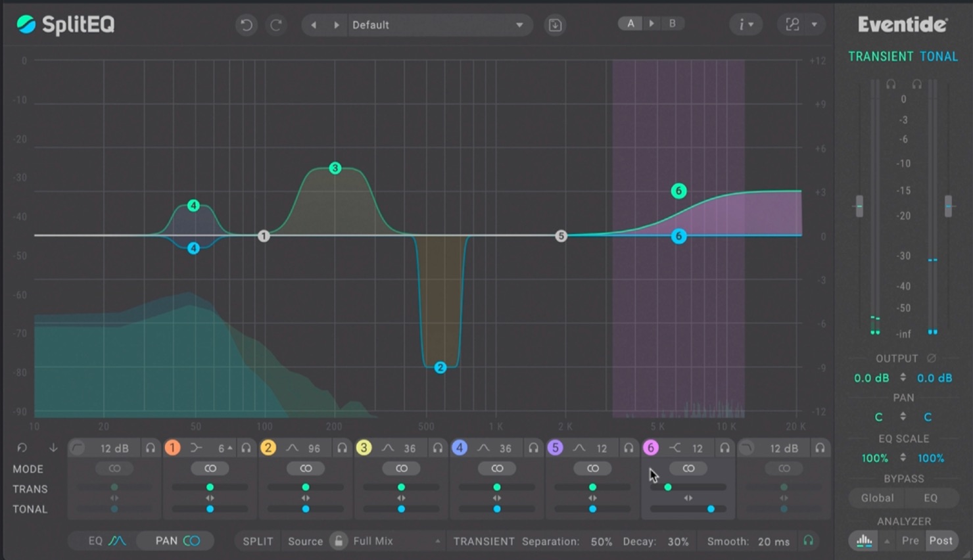Select Pre analyzer mode
The image size is (973, 560).
911,541
